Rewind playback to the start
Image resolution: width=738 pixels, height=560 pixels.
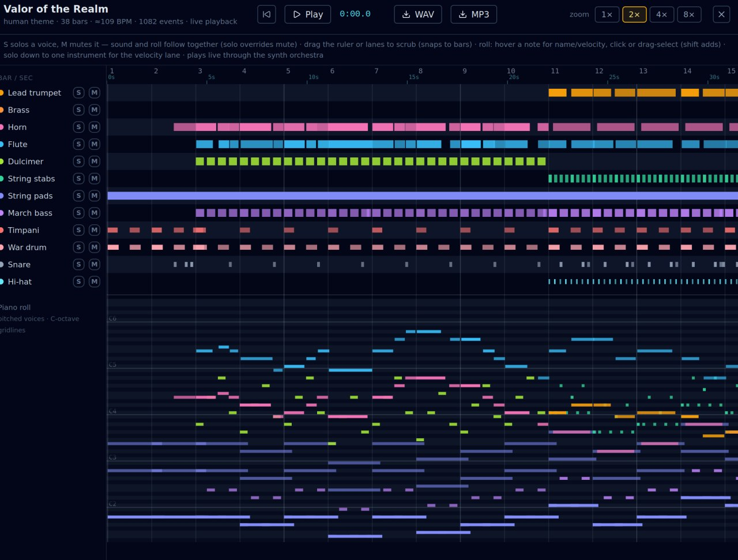click(x=266, y=14)
